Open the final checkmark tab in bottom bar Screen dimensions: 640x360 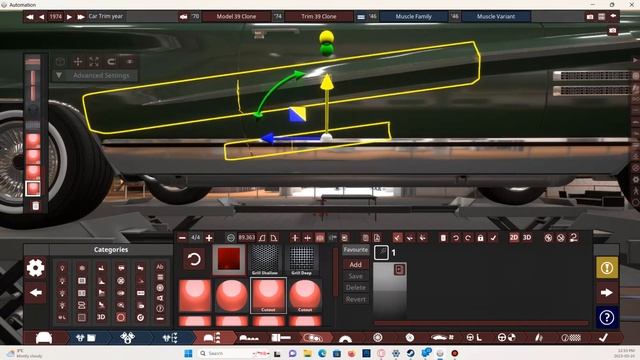tap(603, 338)
